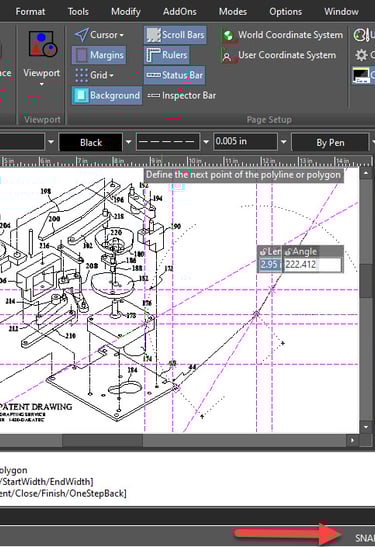Click the Inspector Bar icon
The width and height of the screenshot is (375, 547).
point(153,95)
